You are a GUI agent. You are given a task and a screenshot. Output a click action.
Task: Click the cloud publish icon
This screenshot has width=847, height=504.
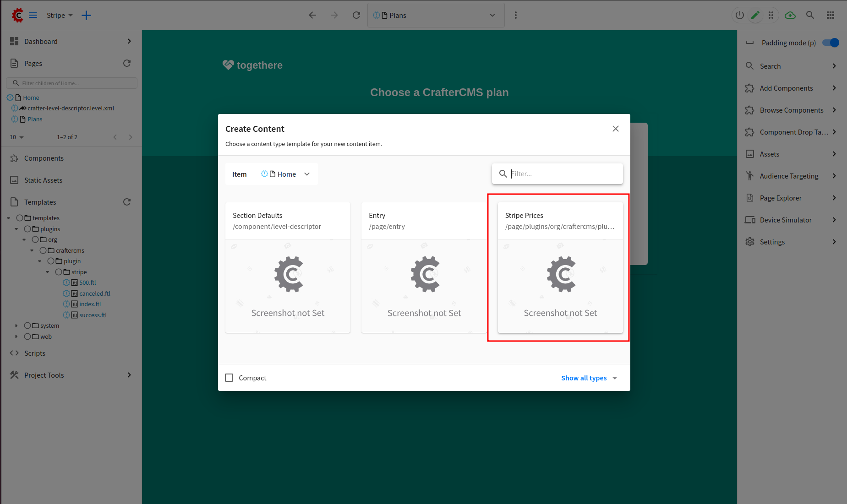pos(790,15)
